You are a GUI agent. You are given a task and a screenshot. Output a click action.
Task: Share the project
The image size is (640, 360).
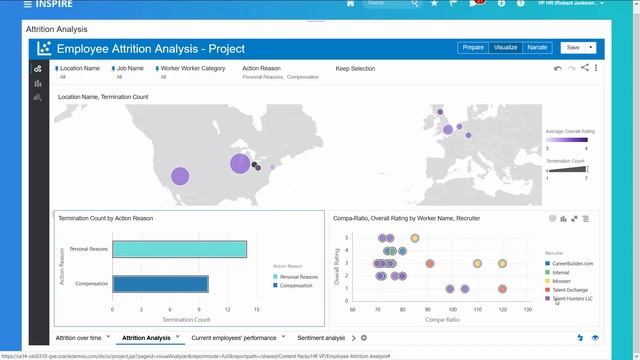(x=585, y=68)
